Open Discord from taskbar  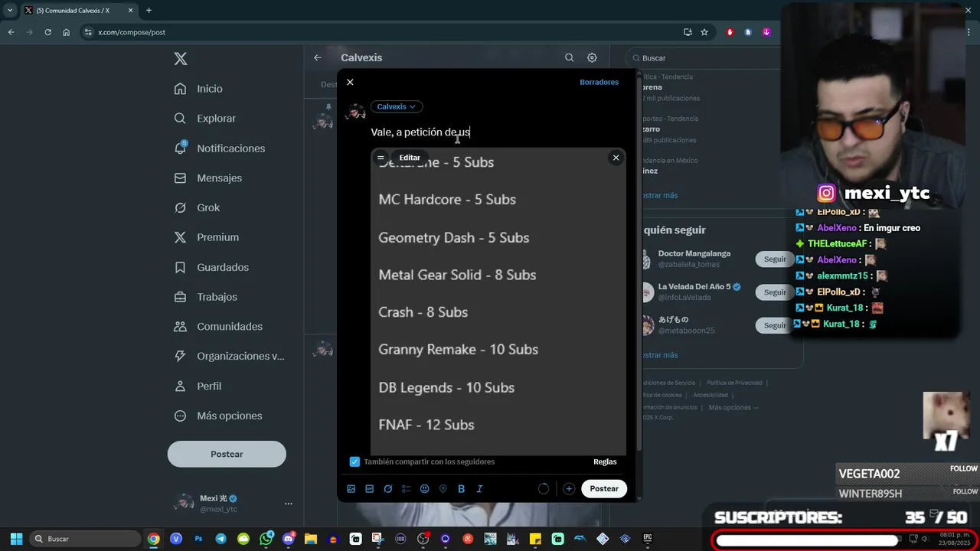click(288, 539)
